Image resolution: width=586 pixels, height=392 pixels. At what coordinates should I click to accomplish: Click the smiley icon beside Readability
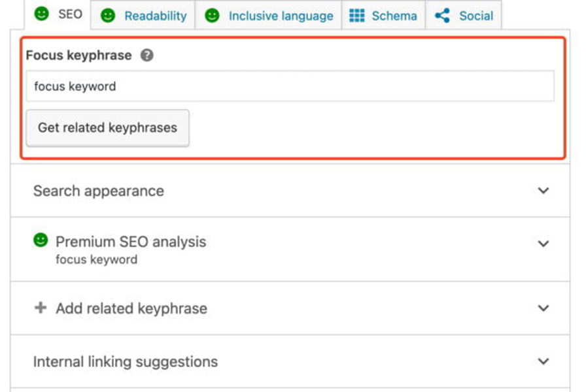tap(107, 15)
